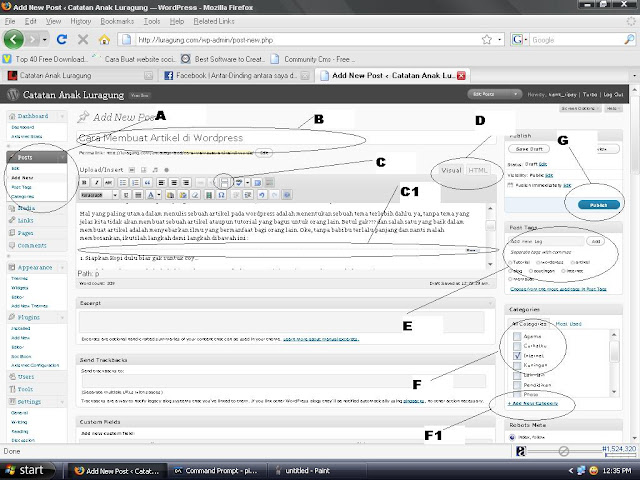Go to Firefox home page
Image resolution: width=640 pixels, height=480 pixels.
(104, 40)
